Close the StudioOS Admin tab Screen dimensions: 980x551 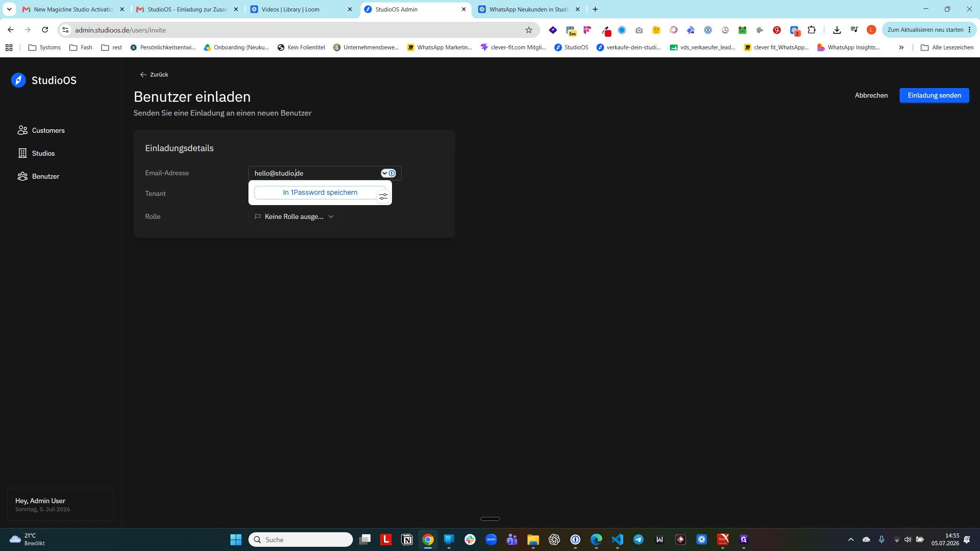coord(464,9)
